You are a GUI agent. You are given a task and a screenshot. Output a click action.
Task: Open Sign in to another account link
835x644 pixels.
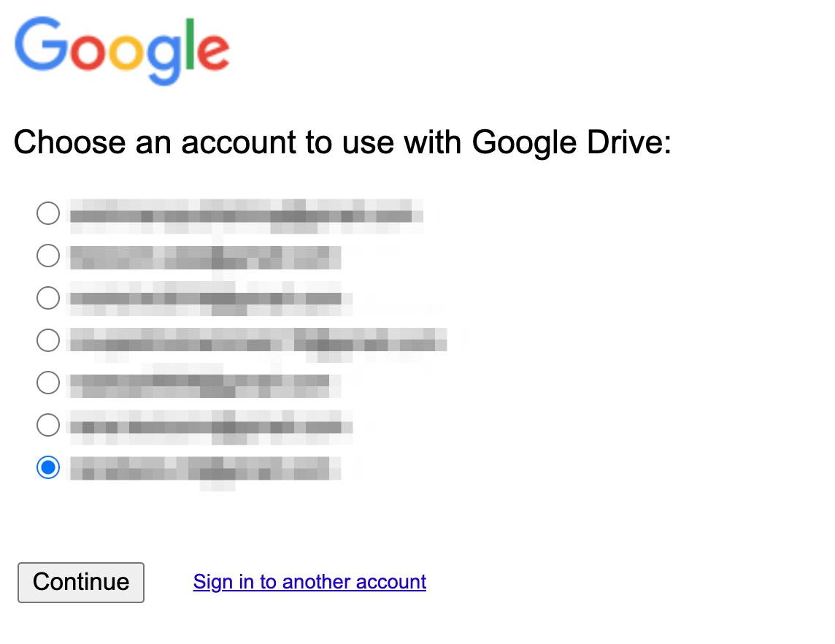click(309, 582)
